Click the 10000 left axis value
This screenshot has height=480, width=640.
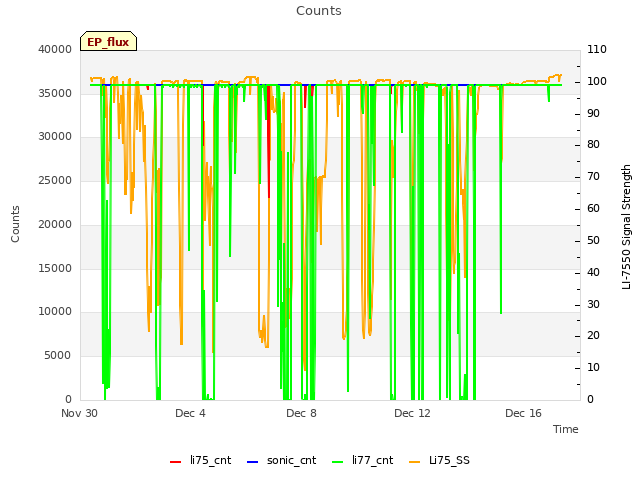55,311
